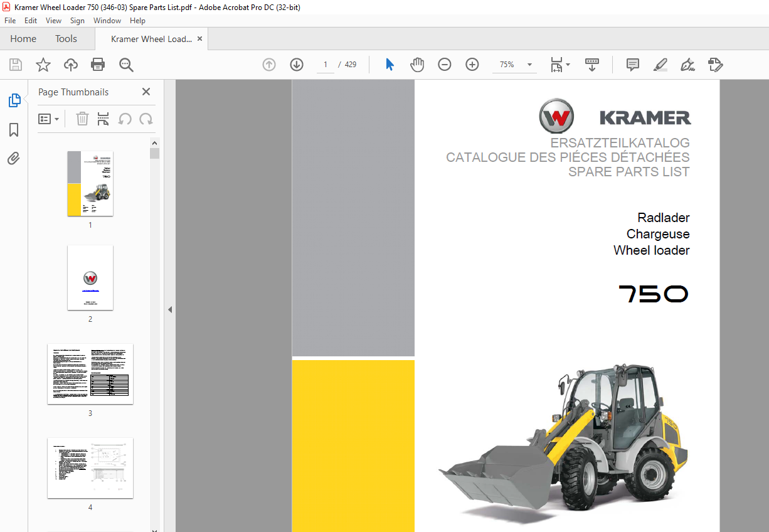The width and height of the screenshot is (769, 532).
Task: Click the page number input field
Action: [x=326, y=65]
